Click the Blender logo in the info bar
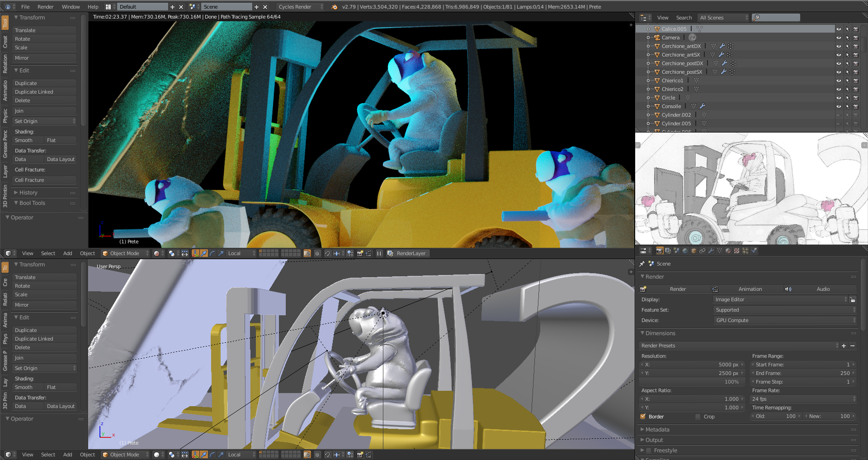868x460 pixels. click(x=334, y=7)
